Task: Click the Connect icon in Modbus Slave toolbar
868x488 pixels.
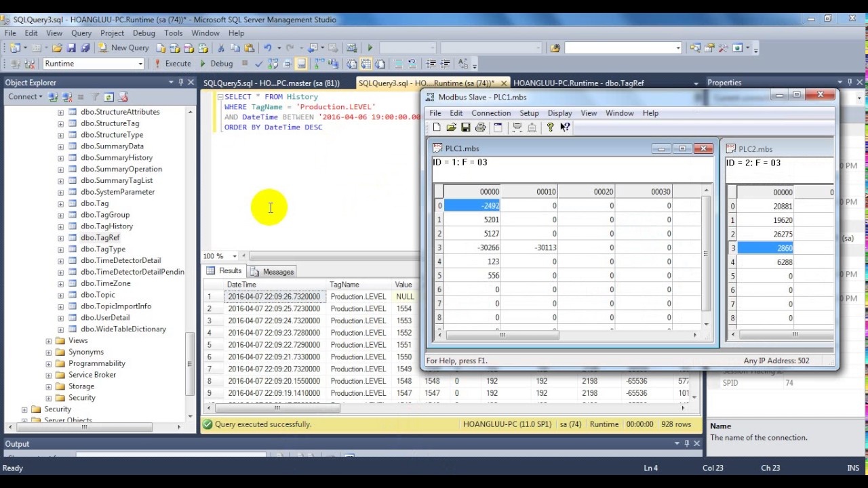Action: click(517, 127)
